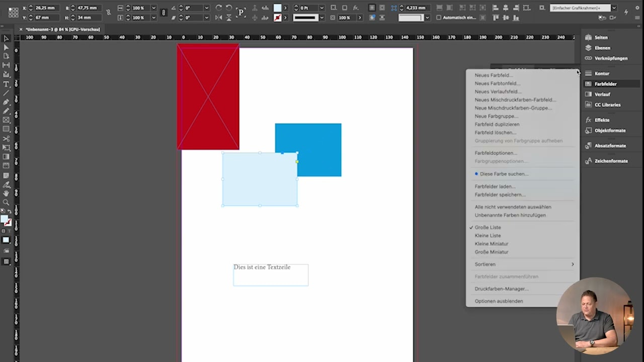This screenshot has width=644, height=362.
Task: Click the fill box in the tools panel
Action: 4,219
